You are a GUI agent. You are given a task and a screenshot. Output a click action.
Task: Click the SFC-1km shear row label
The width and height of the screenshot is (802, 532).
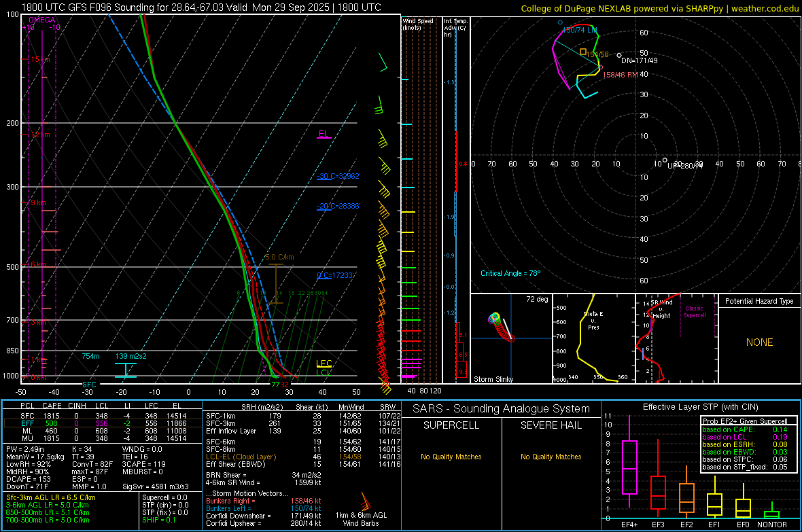pyautogui.click(x=220, y=416)
